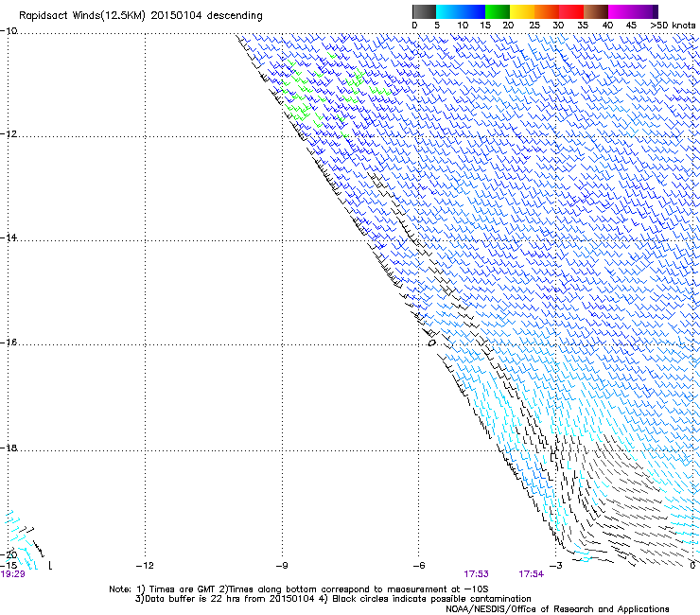
Task: Click the longitude label '-6'
Action: (x=419, y=566)
